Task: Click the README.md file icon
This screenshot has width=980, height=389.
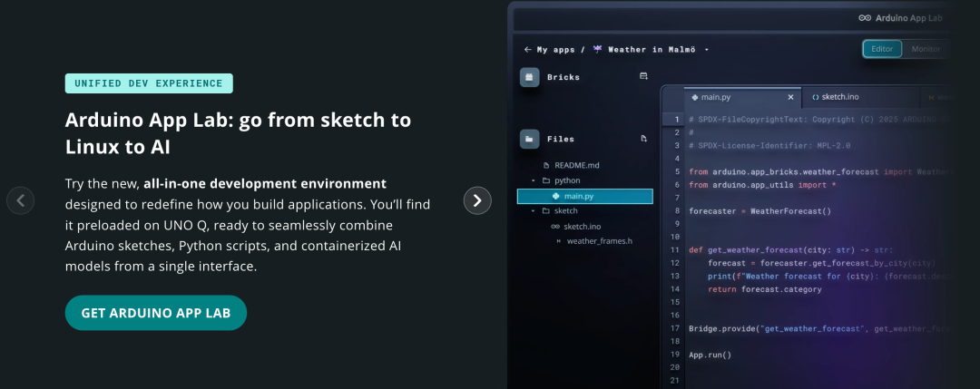Action: [x=546, y=165]
